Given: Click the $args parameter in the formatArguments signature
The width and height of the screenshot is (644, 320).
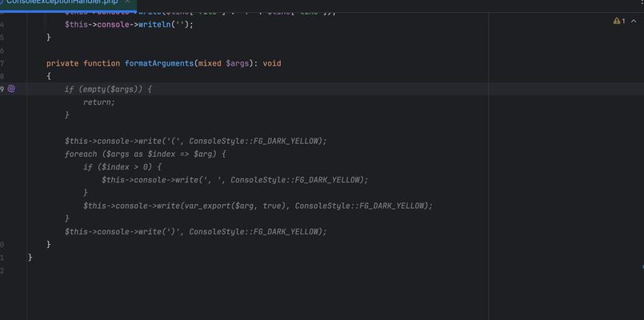Looking at the screenshot, I should coord(238,63).
